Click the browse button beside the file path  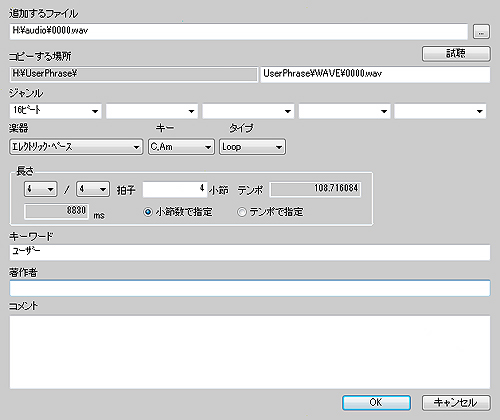(x=481, y=32)
